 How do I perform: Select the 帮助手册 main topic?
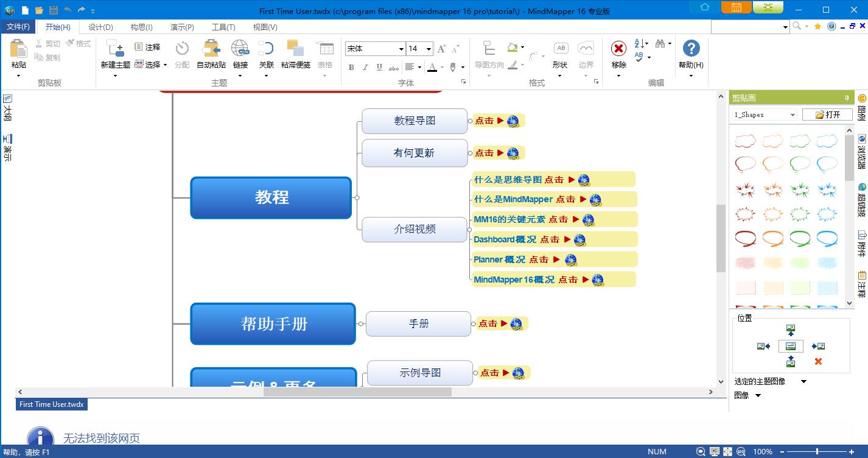point(273,324)
